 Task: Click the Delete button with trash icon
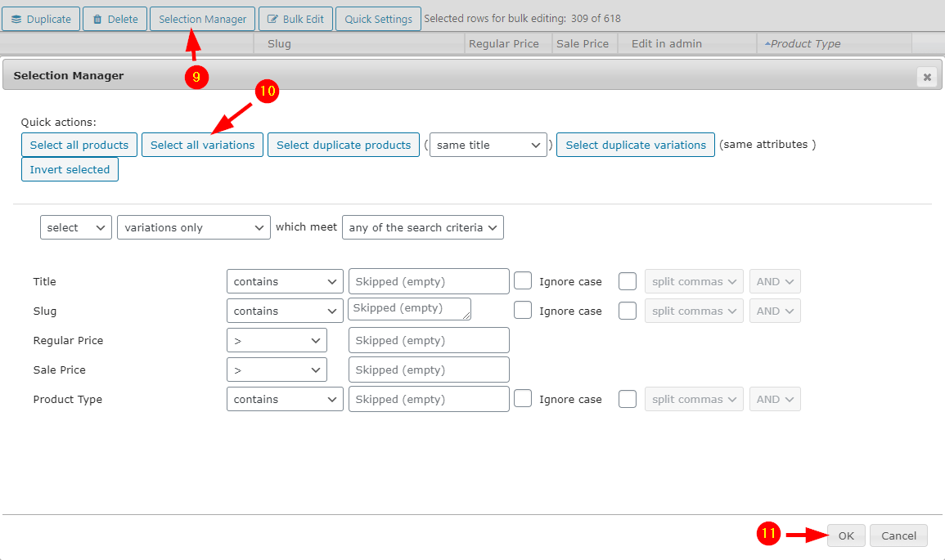115,19
